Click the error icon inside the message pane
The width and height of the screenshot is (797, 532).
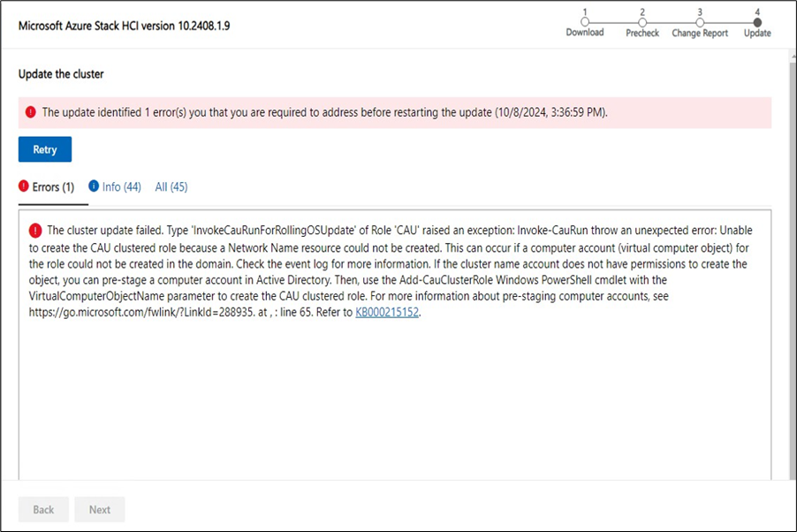[x=34, y=231]
